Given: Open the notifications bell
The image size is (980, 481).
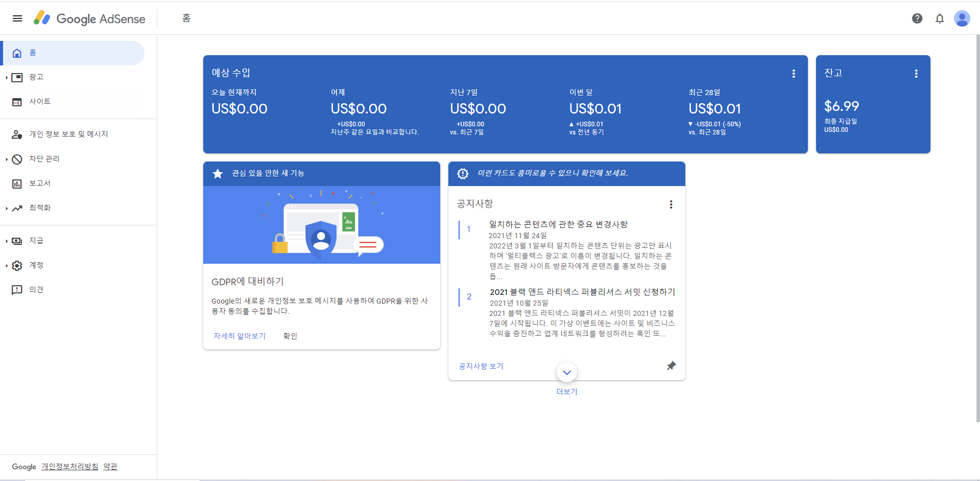Looking at the screenshot, I should [x=940, y=18].
